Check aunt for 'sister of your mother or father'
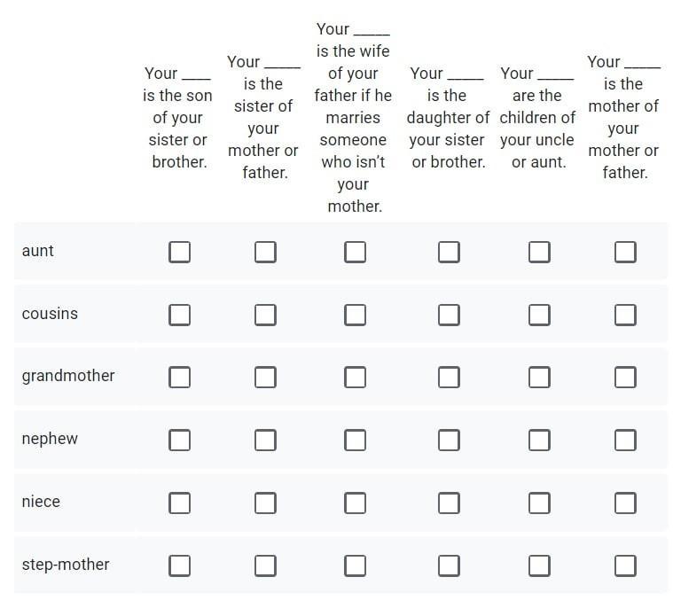The image size is (673, 616). point(265,252)
